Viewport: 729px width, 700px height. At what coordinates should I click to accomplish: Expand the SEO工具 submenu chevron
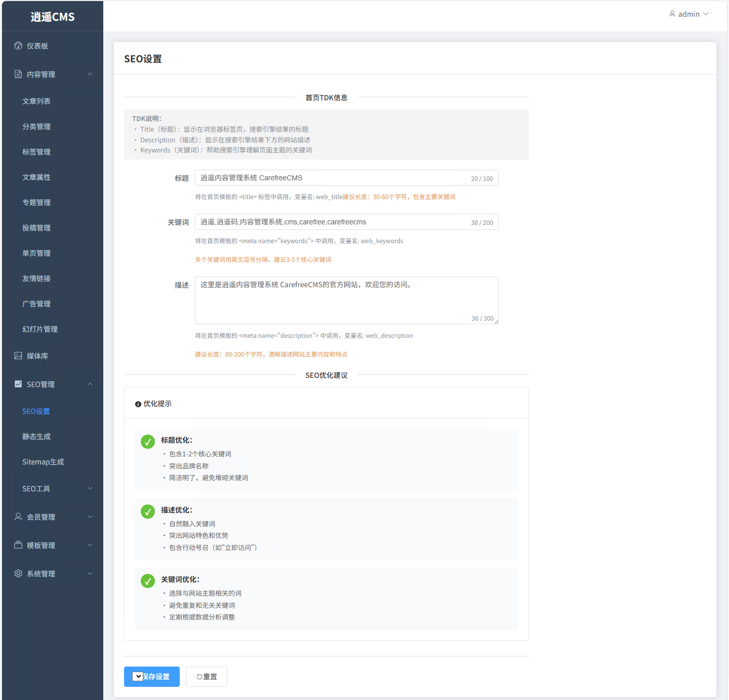(x=90, y=488)
